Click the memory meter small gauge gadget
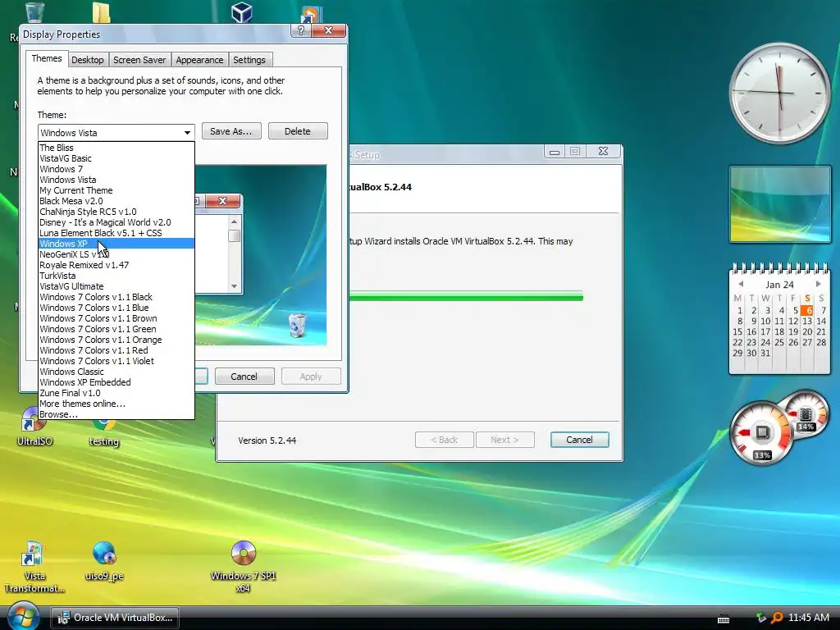This screenshot has width=840, height=630. click(x=806, y=414)
